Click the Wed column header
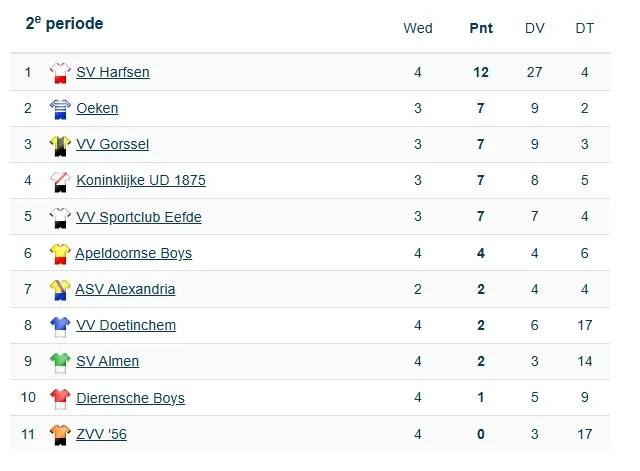 pos(418,28)
